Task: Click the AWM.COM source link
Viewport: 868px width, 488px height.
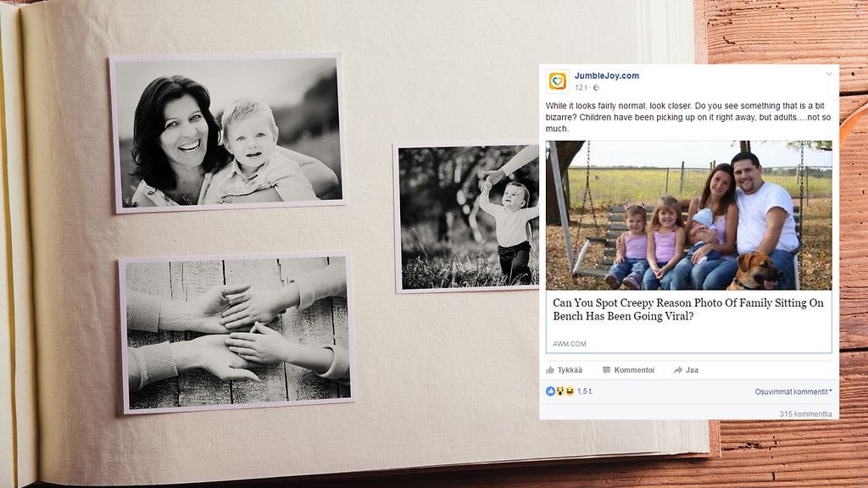Action: click(569, 344)
